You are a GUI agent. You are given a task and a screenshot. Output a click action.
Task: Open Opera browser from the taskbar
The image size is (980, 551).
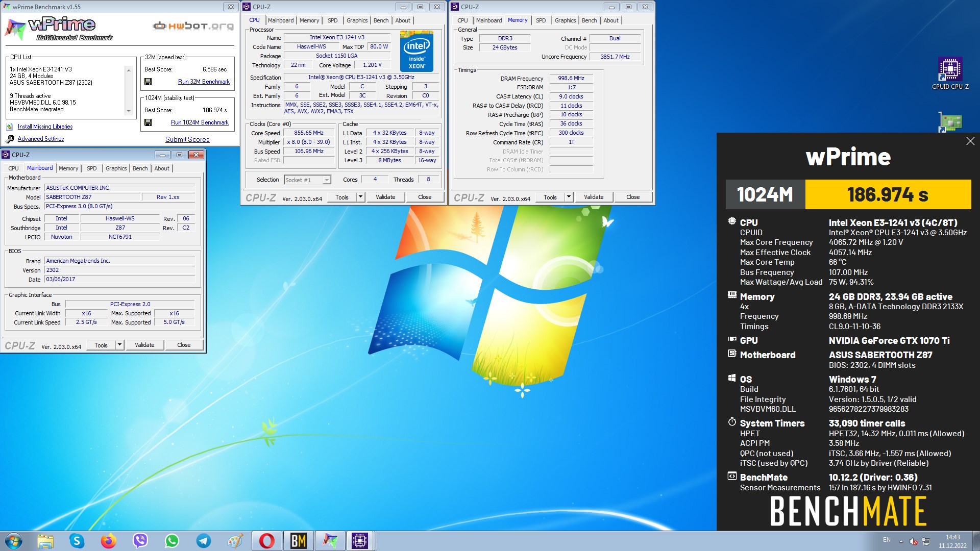click(266, 541)
